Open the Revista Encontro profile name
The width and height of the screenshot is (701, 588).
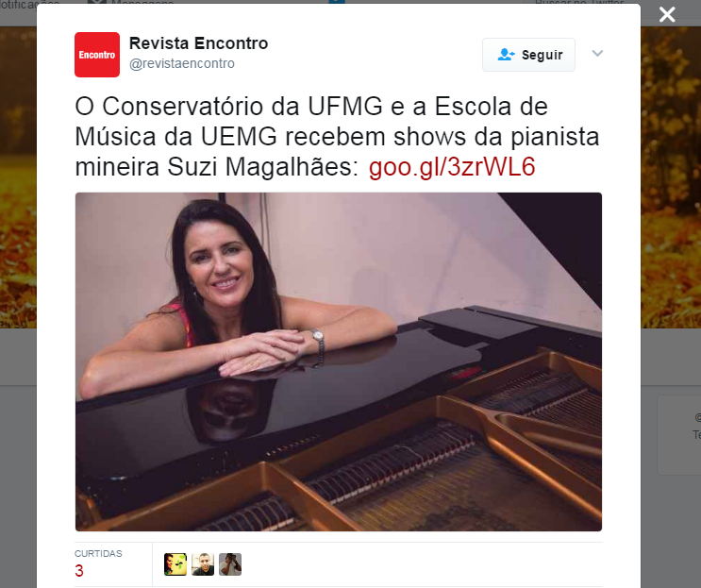pyautogui.click(x=198, y=43)
